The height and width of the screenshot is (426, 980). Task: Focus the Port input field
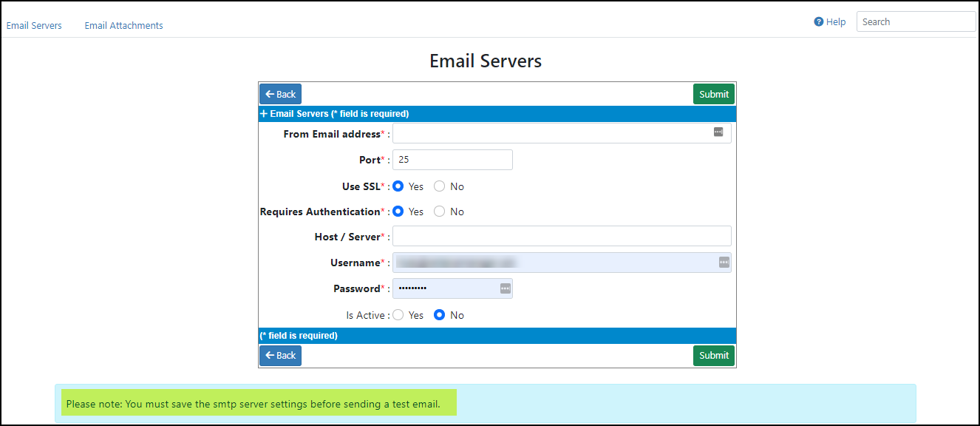[x=452, y=160]
